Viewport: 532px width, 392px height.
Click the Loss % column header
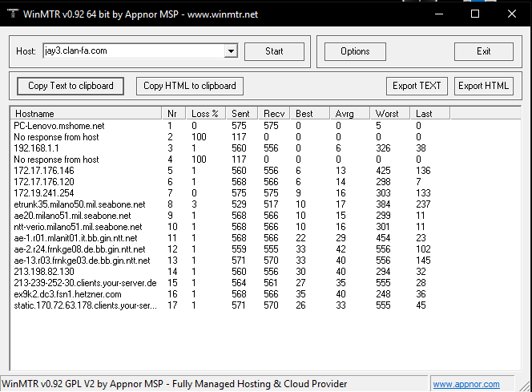point(206,114)
